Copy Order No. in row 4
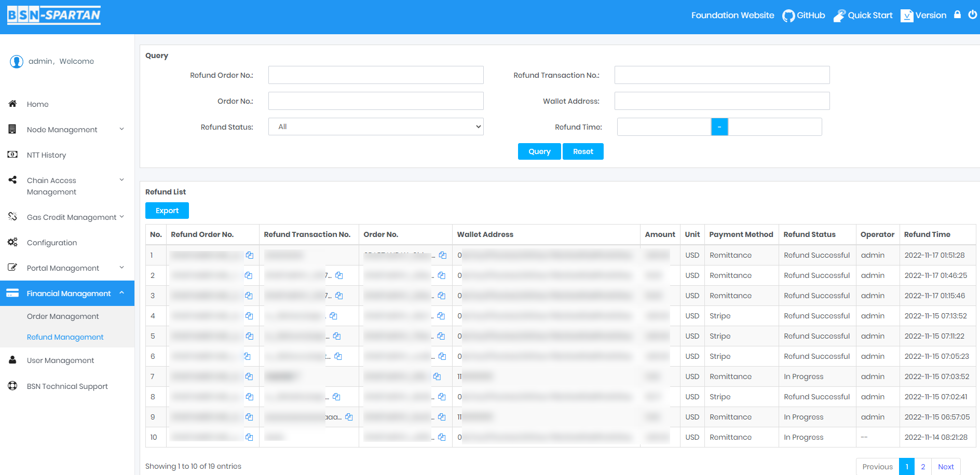Viewport: 980px width, 475px height. pos(441,316)
